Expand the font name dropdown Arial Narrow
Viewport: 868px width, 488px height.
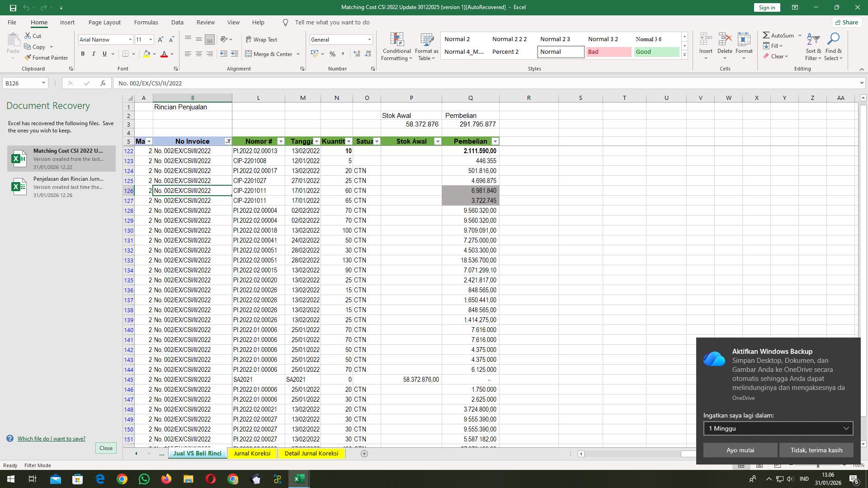(130, 39)
